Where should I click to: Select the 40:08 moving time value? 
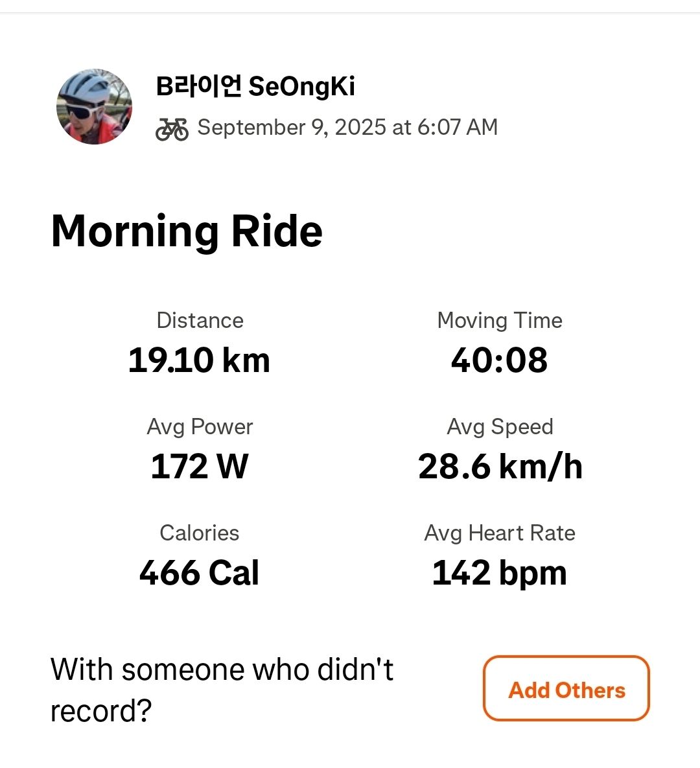tap(499, 360)
